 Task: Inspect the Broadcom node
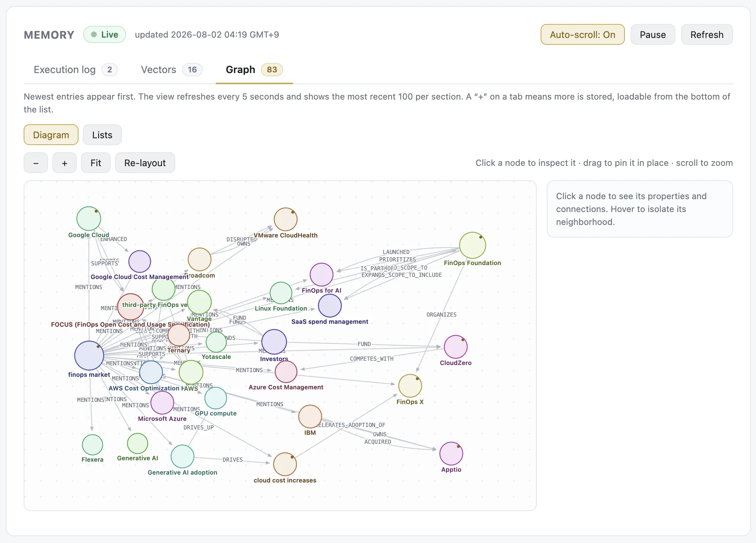coord(200,259)
